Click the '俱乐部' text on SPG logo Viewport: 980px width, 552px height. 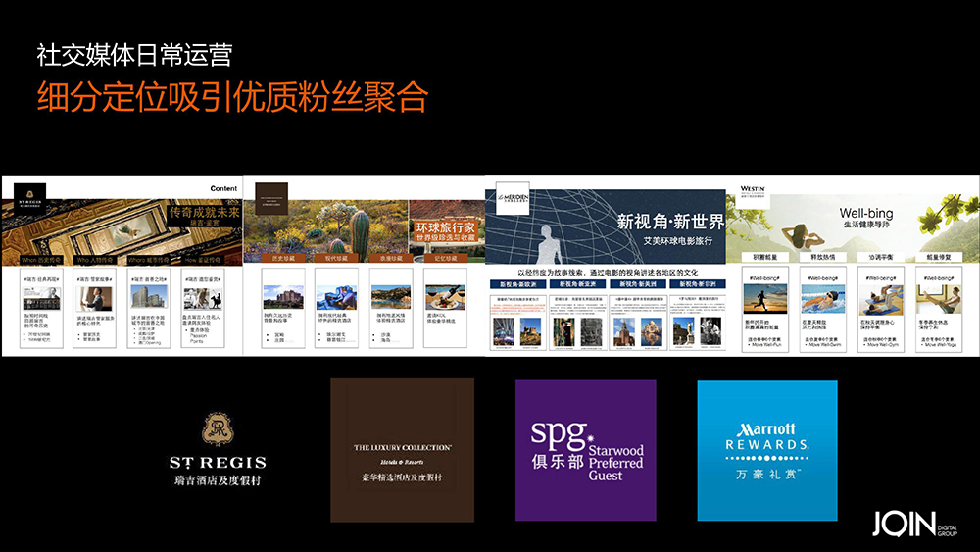[x=559, y=462]
